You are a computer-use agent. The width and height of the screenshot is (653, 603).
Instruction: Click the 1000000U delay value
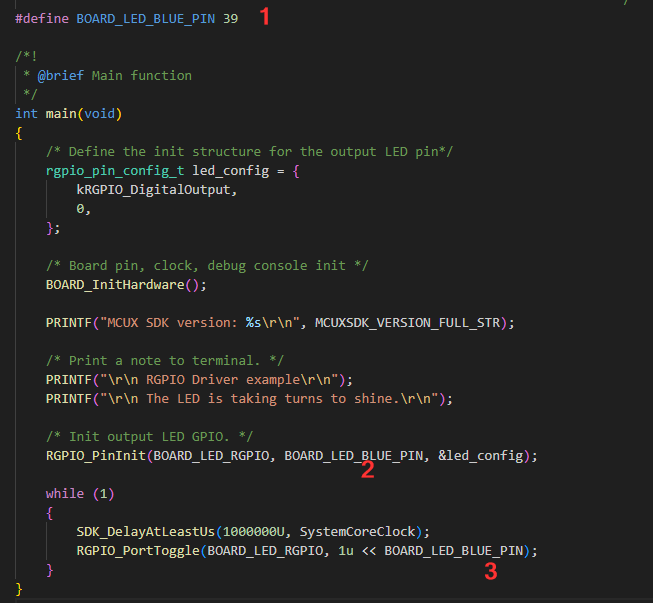click(x=260, y=532)
